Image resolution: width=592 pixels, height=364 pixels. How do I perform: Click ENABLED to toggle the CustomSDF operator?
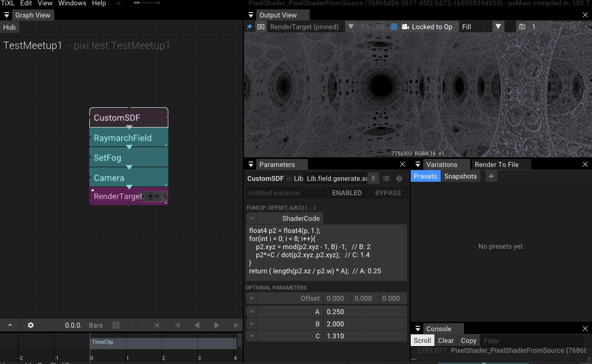346,193
